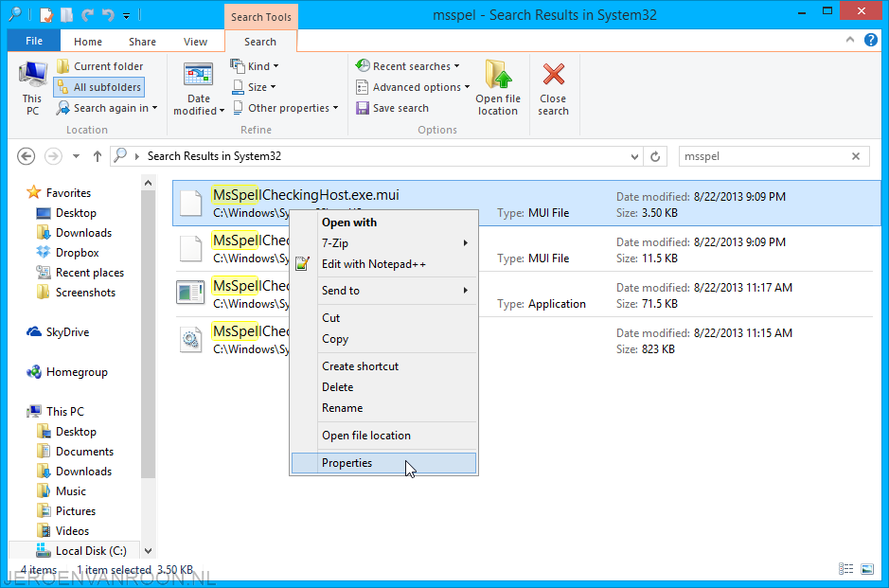The width and height of the screenshot is (889, 588).
Task: Switch to Details view in status bar
Action: point(845,569)
